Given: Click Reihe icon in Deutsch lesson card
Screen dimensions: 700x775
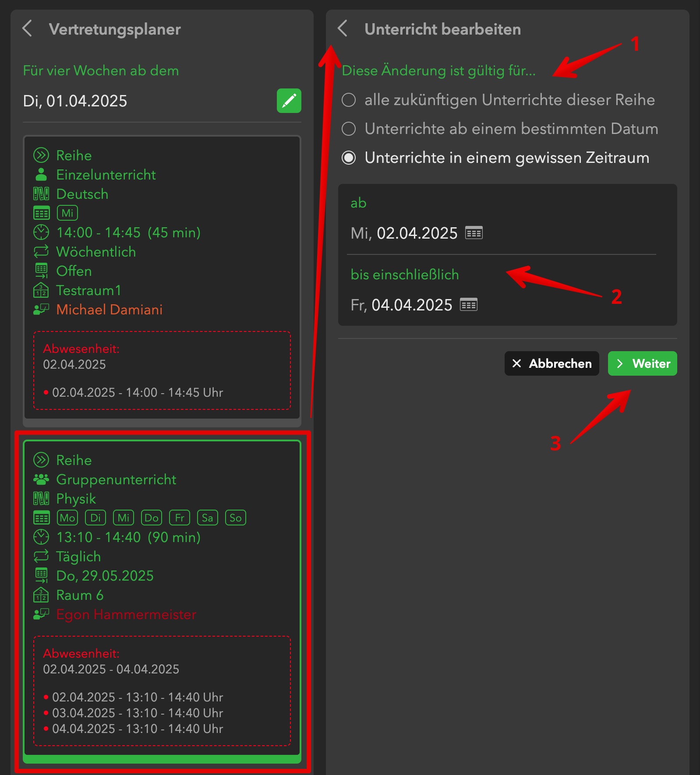Looking at the screenshot, I should point(41,155).
